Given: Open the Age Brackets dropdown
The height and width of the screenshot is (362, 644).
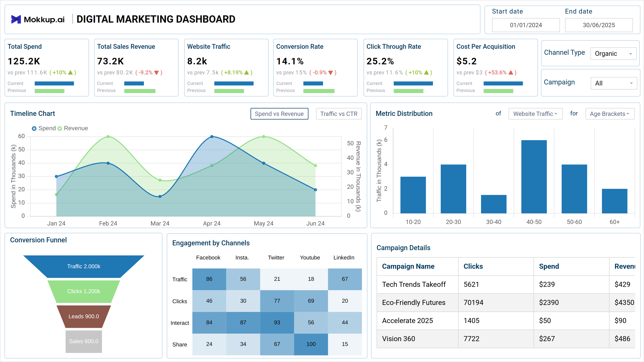Looking at the screenshot, I should 610,114.
